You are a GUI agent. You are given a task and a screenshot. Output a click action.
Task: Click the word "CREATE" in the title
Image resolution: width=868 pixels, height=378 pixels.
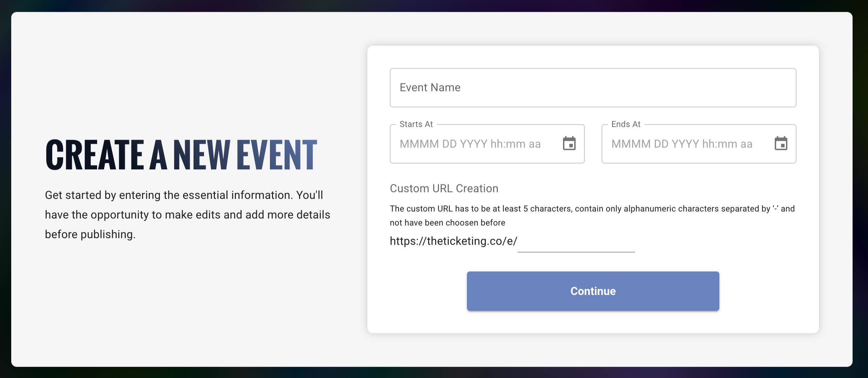click(95, 155)
